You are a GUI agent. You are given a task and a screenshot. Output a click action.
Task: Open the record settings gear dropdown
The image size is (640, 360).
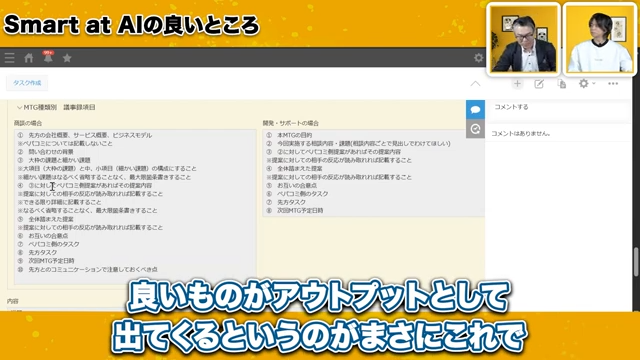click(x=587, y=84)
